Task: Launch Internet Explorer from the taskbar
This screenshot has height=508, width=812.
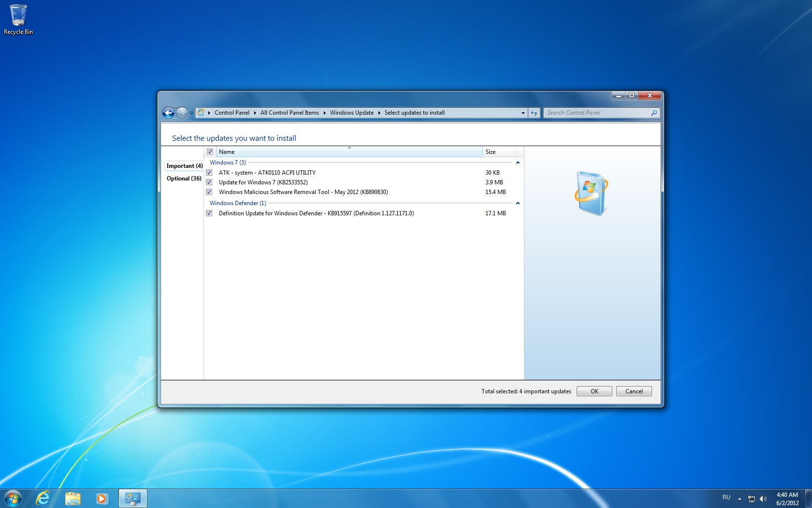Action: tap(43, 498)
